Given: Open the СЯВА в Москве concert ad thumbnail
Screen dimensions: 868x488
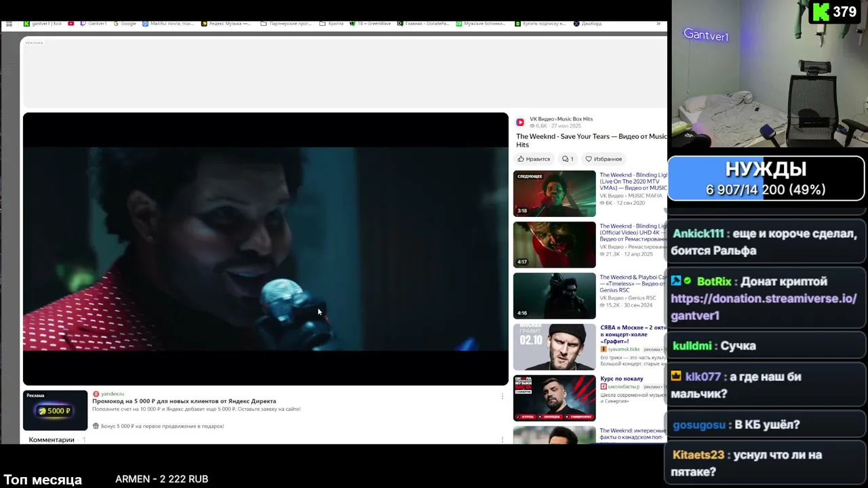Looking at the screenshot, I should pos(554,347).
